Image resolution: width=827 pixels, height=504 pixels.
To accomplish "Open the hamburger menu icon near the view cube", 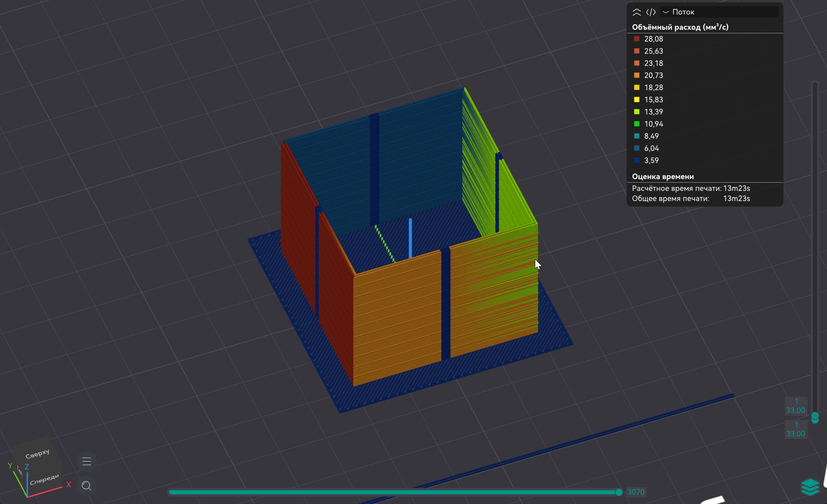I will tap(87, 461).
